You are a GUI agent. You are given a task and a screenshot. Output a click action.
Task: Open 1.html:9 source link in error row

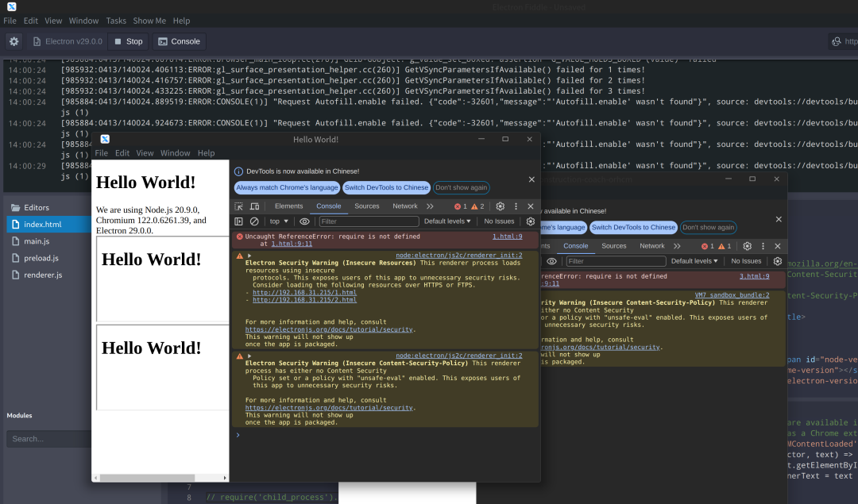[x=507, y=237]
